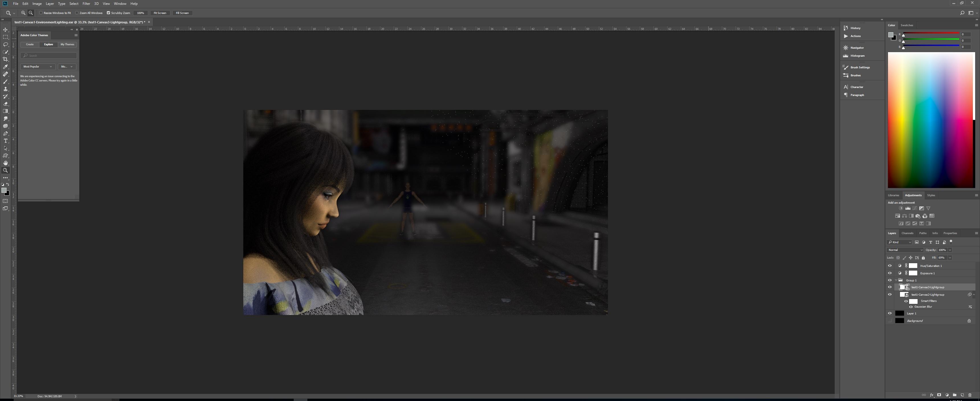
Task: Open the Filter menu
Action: tap(86, 4)
